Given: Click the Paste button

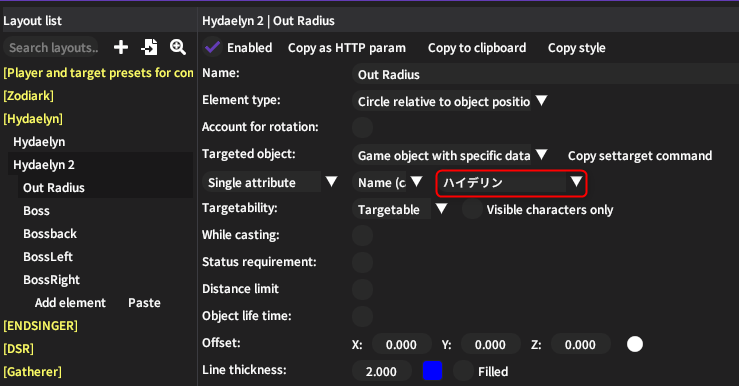Looking at the screenshot, I should [x=144, y=303].
